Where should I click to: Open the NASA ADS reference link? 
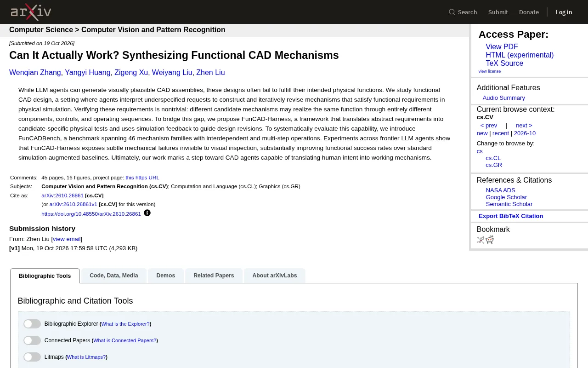click(501, 190)
